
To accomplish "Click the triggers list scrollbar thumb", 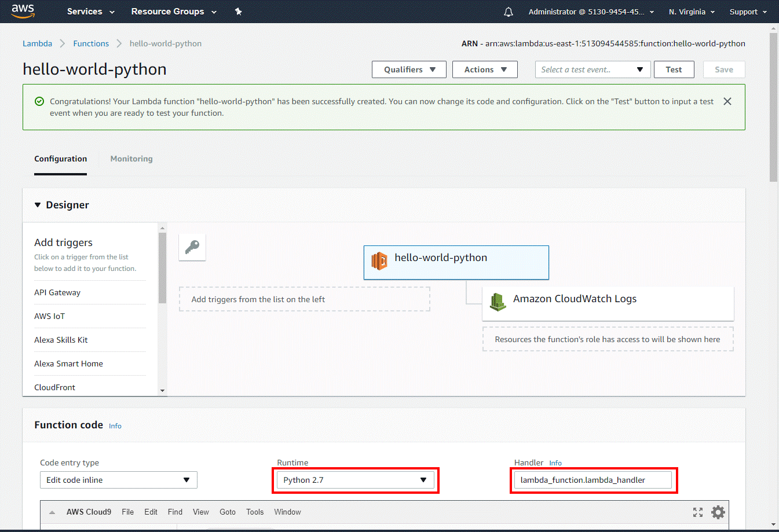I will (x=162, y=268).
